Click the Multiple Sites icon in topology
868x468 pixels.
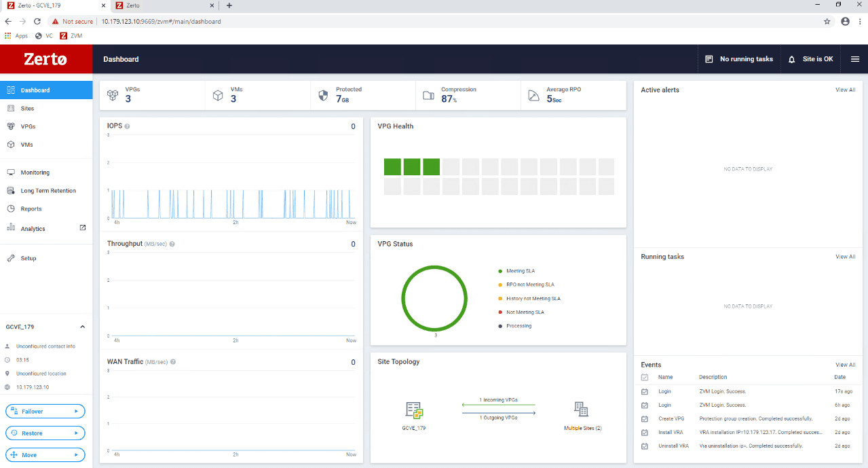coord(581,409)
